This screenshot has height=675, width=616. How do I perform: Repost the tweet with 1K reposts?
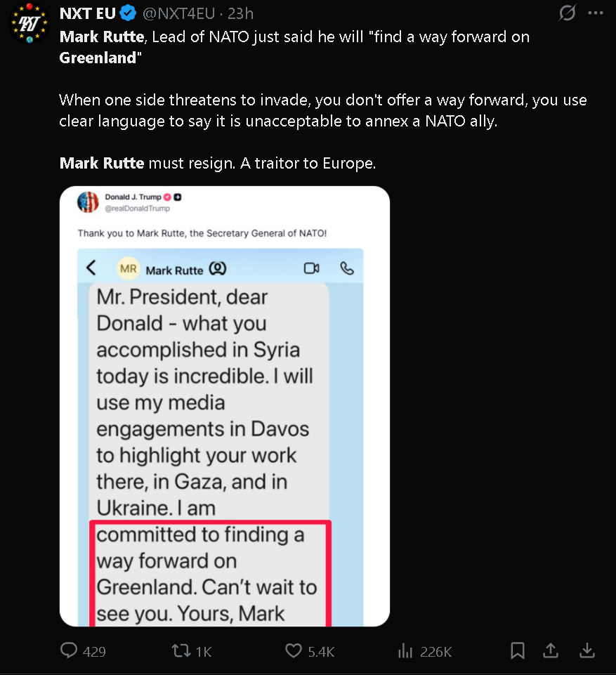[181, 651]
